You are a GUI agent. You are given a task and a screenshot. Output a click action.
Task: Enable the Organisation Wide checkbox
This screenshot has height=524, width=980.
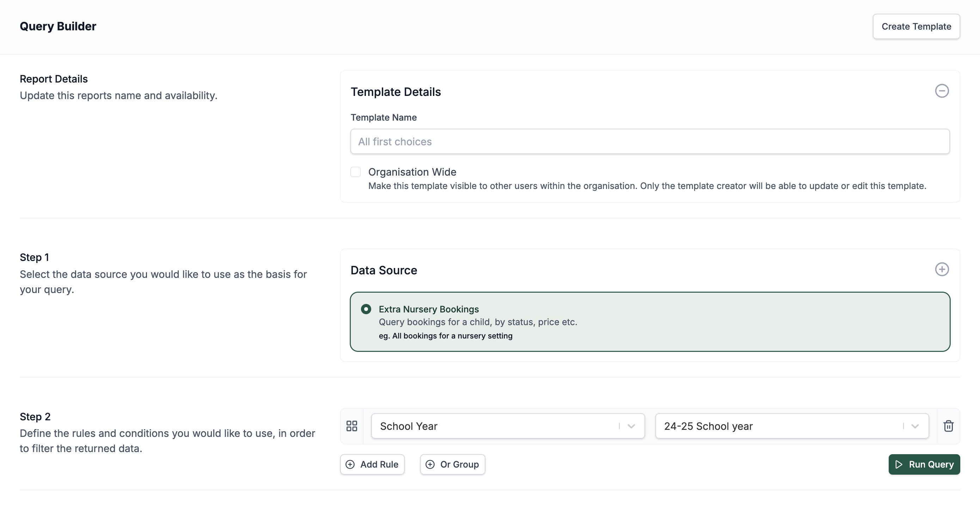(355, 172)
